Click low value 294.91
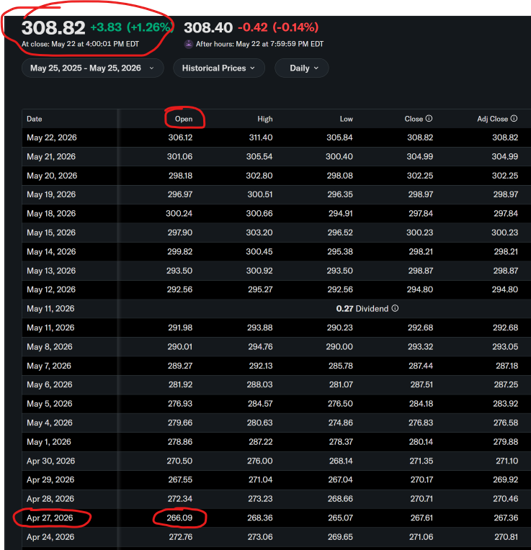The height and width of the screenshot is (550, 531). click(x=341, y=213)
